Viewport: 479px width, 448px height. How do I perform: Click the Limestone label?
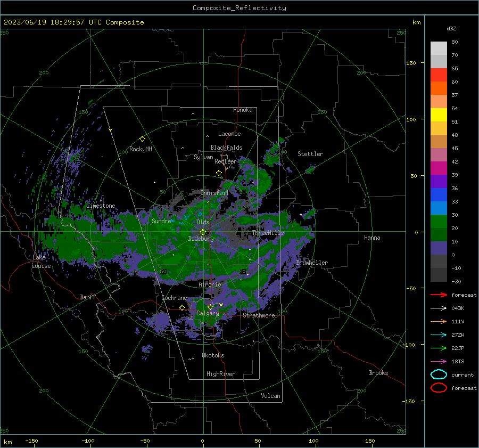click(101, 206)
